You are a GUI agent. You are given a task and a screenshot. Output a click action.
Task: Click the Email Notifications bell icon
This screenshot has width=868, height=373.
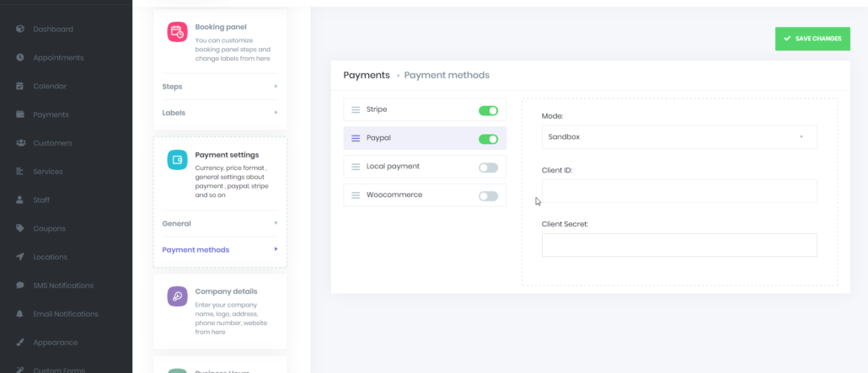(x=20, y=314)
